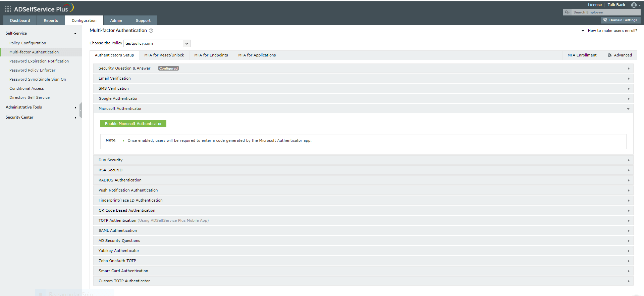The image size is (644, 296).
Task: Expand the RADIUS Authentication row
Action: tap(363, 180)
